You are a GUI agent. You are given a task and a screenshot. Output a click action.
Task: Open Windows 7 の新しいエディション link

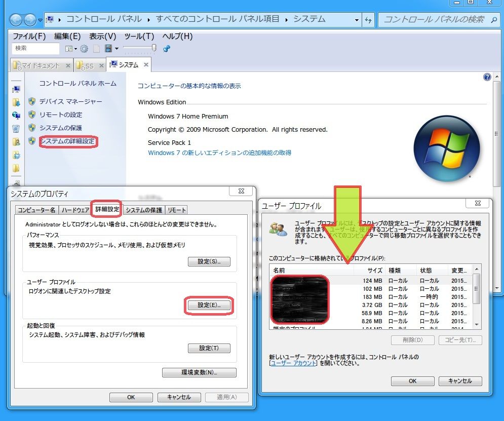[x=219, y=152]
